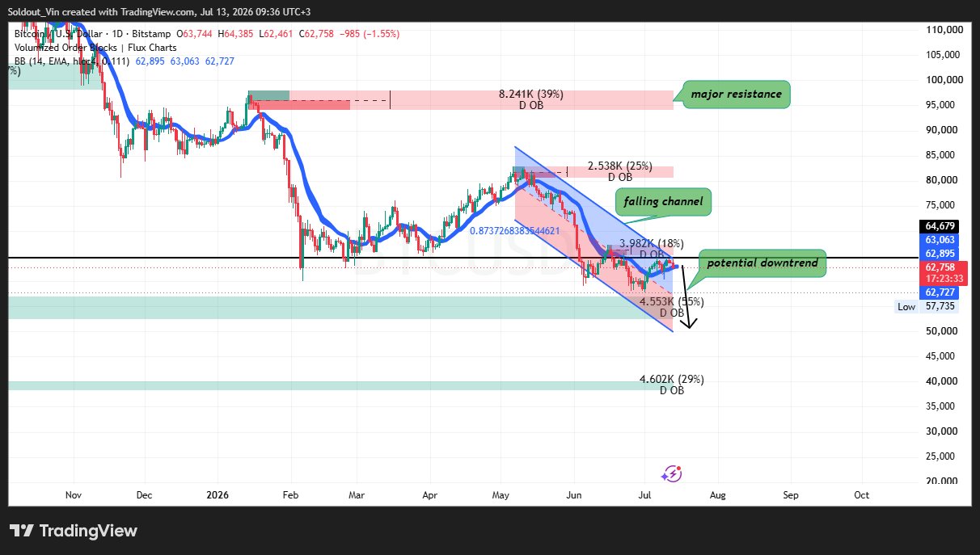Click the black 64,679 price label
Screen dimensions: 980x555
click(x=941, y=226)
